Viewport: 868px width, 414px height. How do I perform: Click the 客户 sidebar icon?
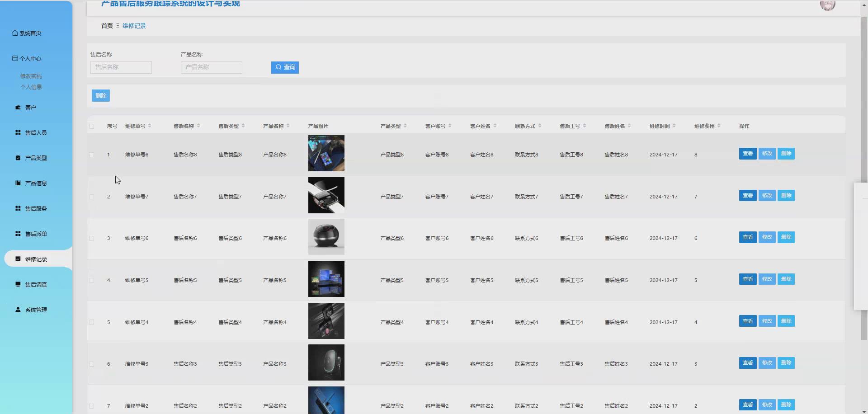(18, 107)
